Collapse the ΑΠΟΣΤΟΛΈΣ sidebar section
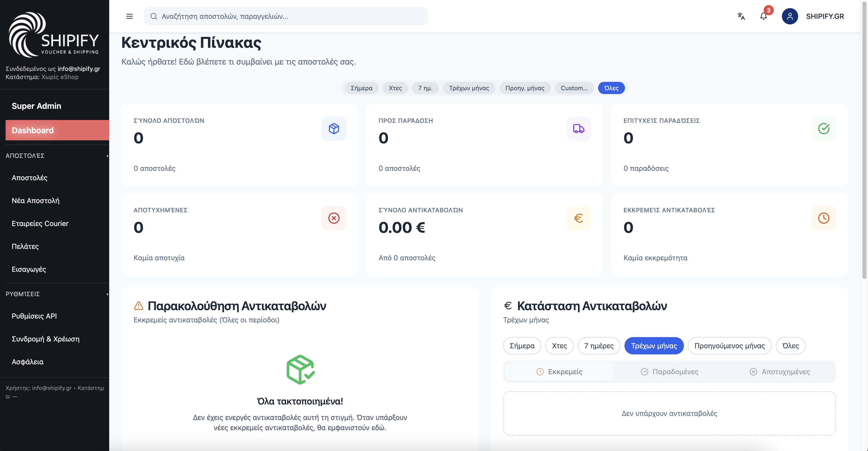868x451 pixels. point(107,156)
